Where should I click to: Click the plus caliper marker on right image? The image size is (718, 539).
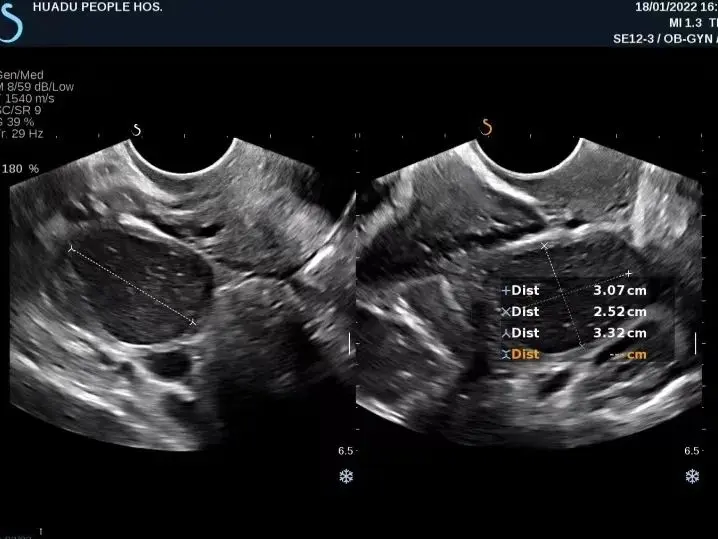[x=628, y=272]
